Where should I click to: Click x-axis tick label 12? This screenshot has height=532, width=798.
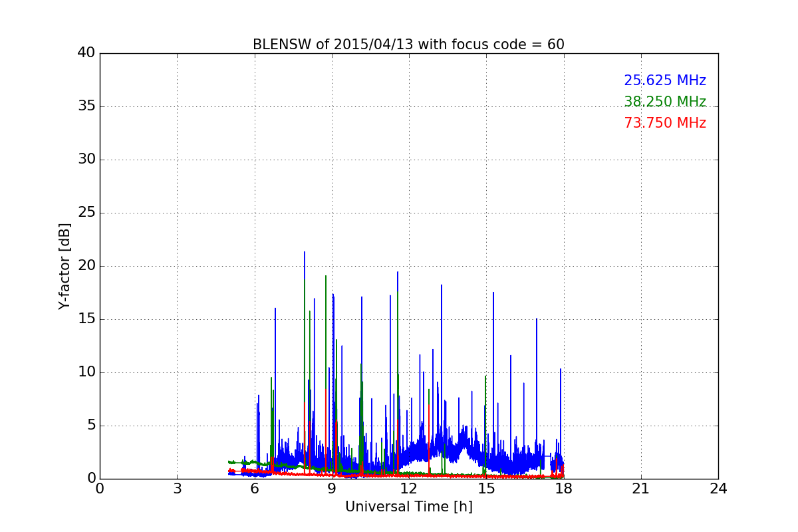(409, 489)
